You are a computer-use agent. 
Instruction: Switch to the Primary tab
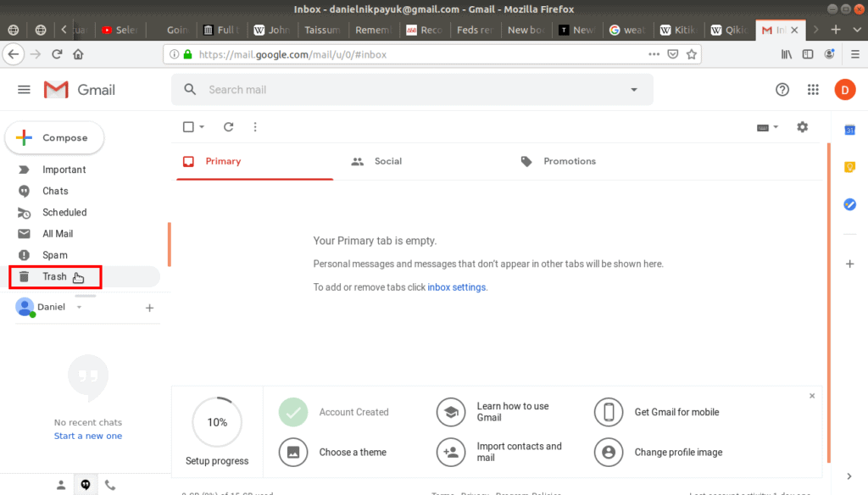tap(254, 161)
